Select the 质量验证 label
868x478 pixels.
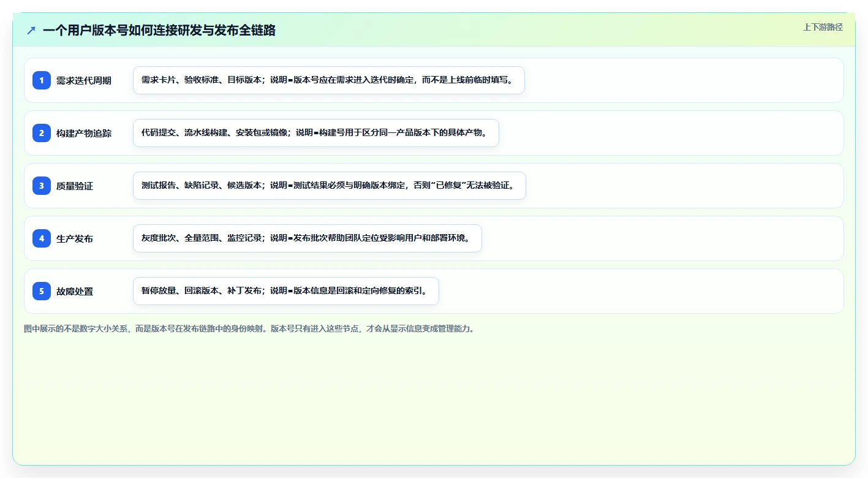click(x=75, y=186)
